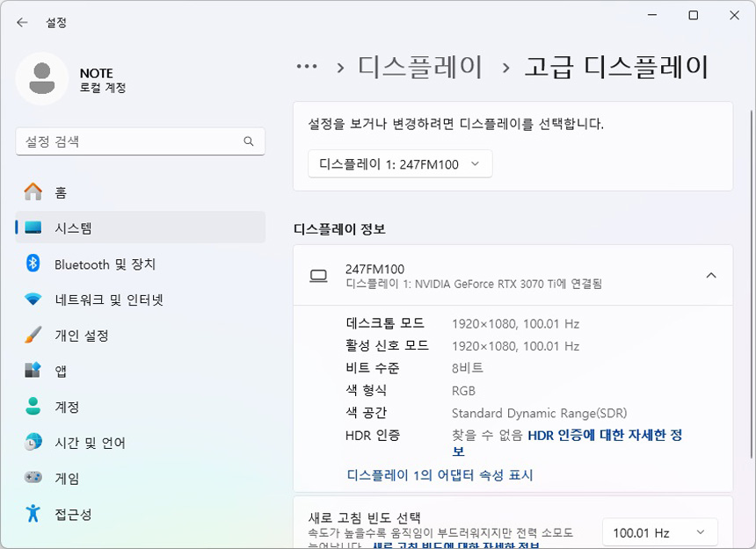This screenshot has width=756, height=549.
Task: Select 시스템 in the sidebar
Action: [x=141, y=228]
